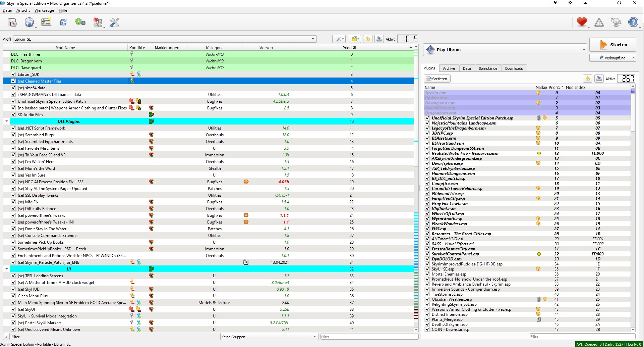Open the Werkzeuge menu
644x347 pixels.
(x=44, y=10)
